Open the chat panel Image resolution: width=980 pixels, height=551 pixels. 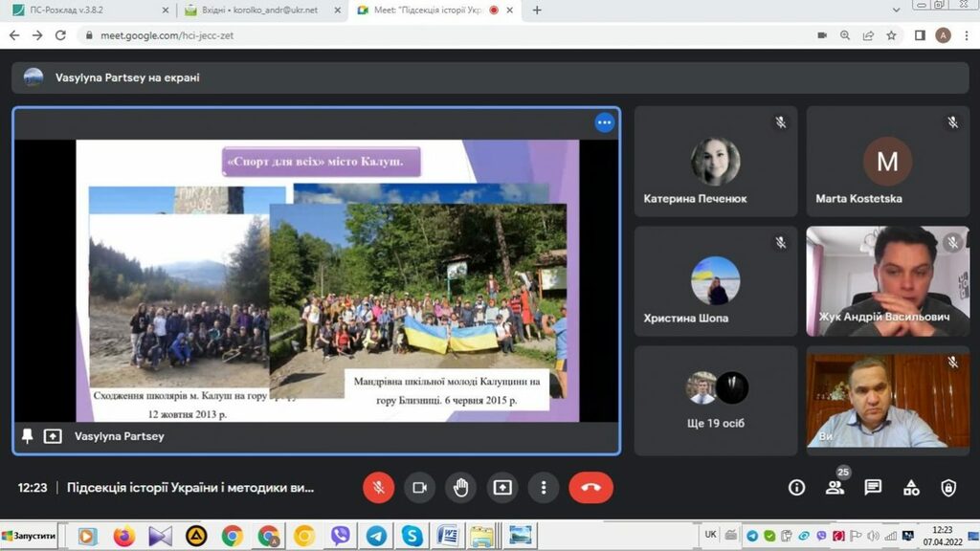tap(873, 488)
